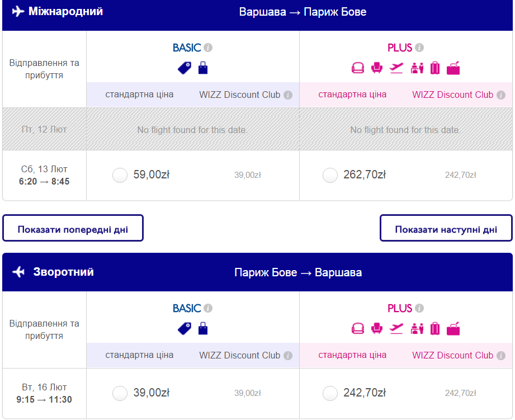Viewport: 515px width, 420px height.
Task: Click info icon next to outbound BASIC
Action: (x=208, y=48)
